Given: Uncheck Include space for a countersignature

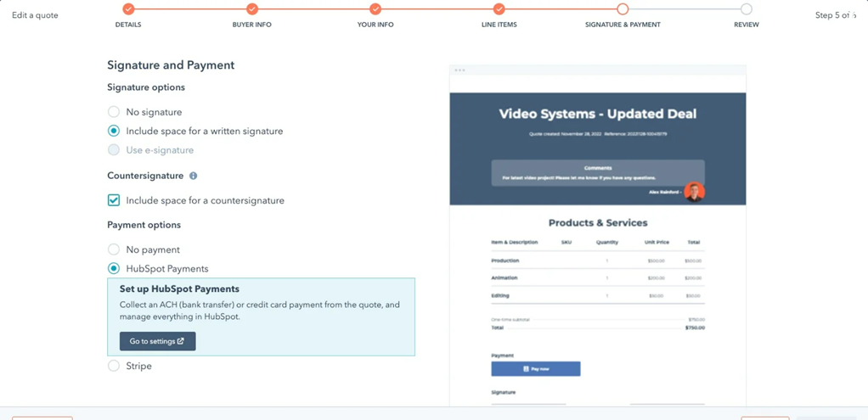Looking at the screenshot, I should click(x=114, y=201).
